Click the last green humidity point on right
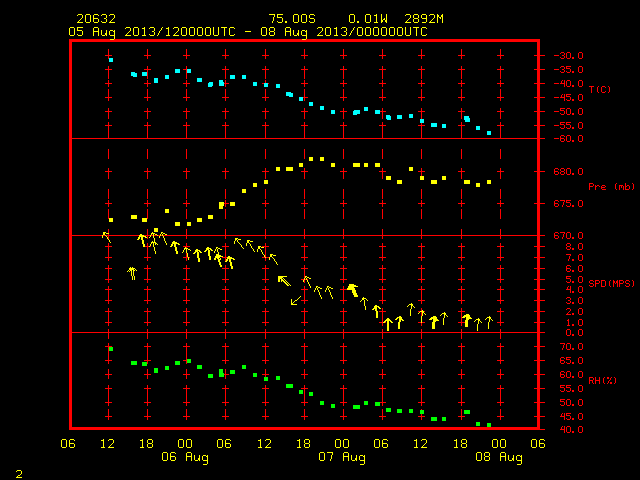 coord(489,425)
